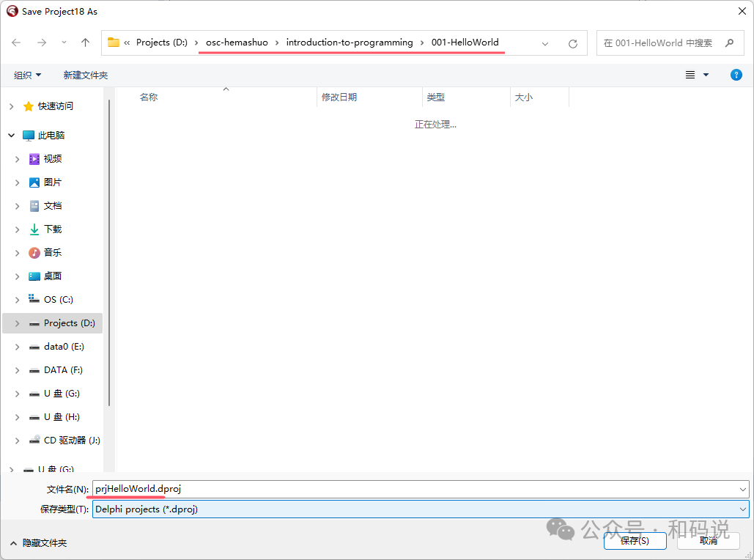Navigate up to the parent folder
The height and width of the screenshot is (560, 754).
(85, 43)
